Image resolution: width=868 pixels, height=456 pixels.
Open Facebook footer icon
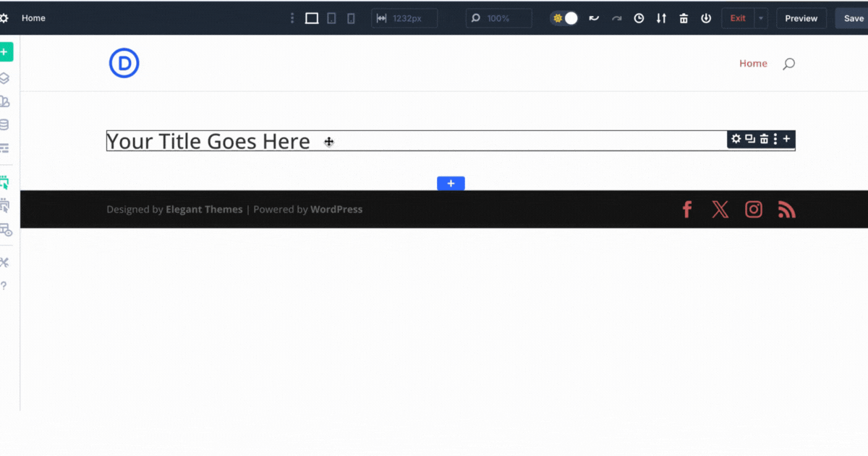pyautogui.click(x=687, y=209)
